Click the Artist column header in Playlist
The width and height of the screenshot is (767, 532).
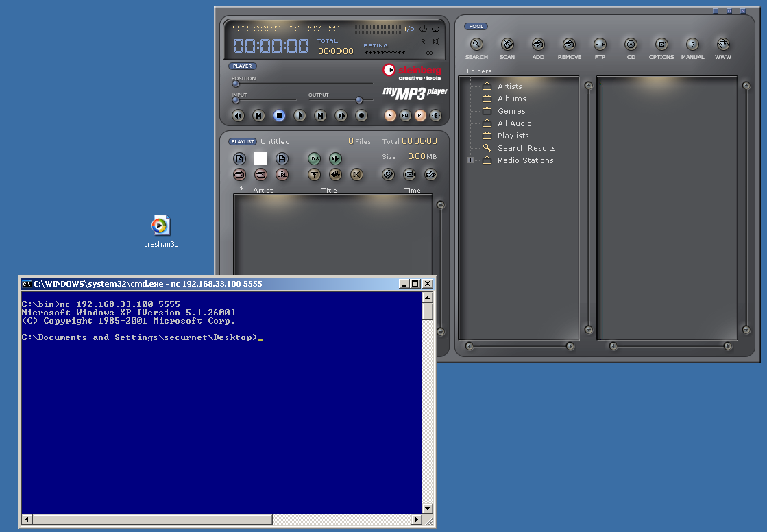[263, 190]
